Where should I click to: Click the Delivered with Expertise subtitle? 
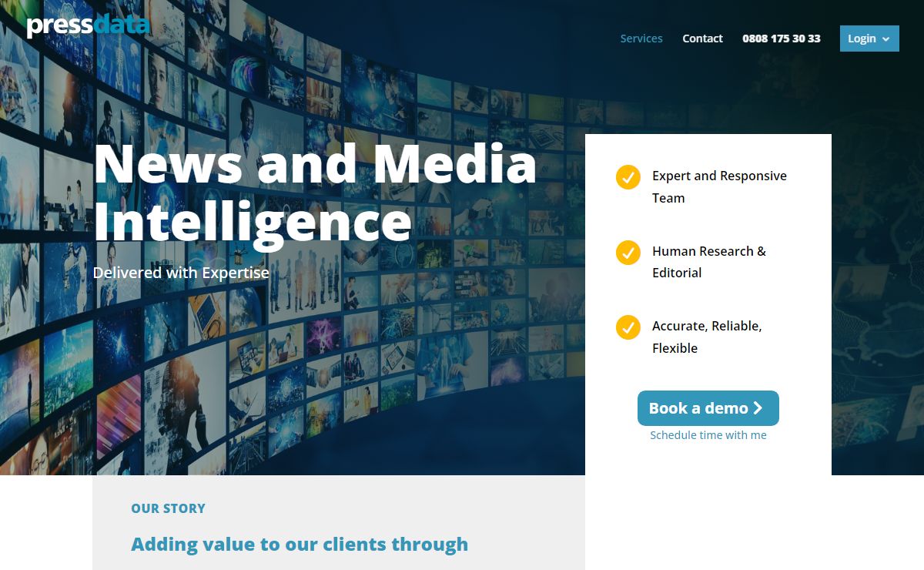point(181,273)
